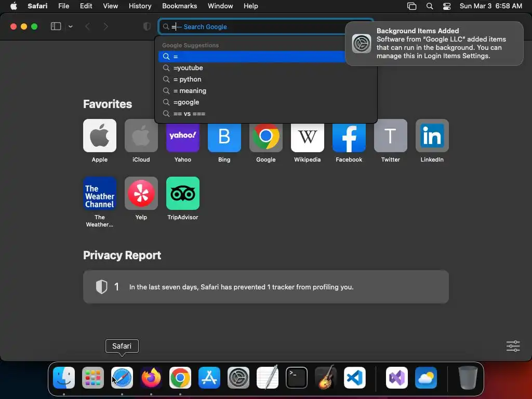
Task: Choose the "=youtube" suggestion
Action: click(265, 68)
